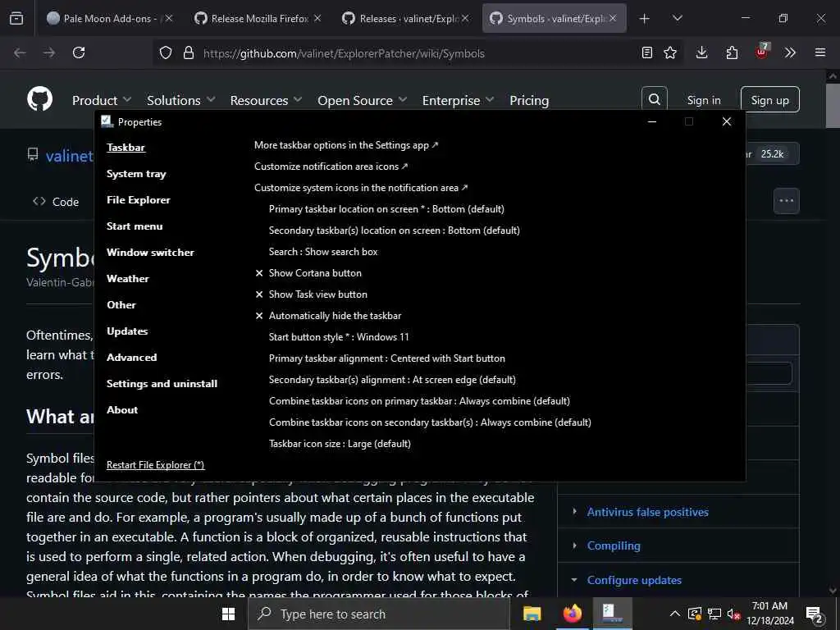Go back with browser back arrow
840x630 pixels.
point(20,52)
